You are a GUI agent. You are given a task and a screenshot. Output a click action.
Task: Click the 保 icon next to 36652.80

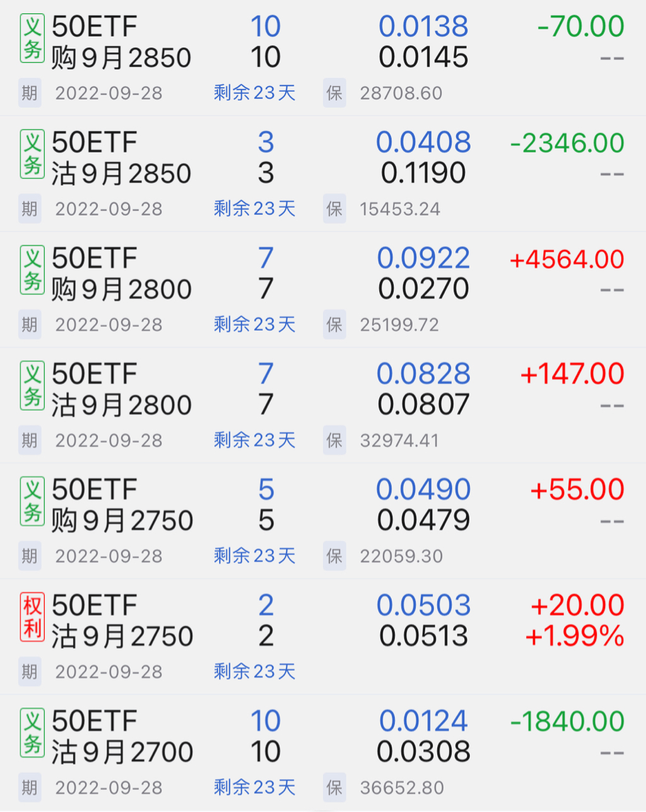click(x=334, y=787)
